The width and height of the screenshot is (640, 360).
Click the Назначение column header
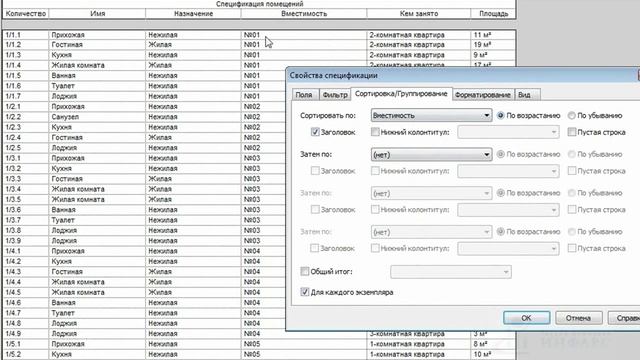coord(193,13)
